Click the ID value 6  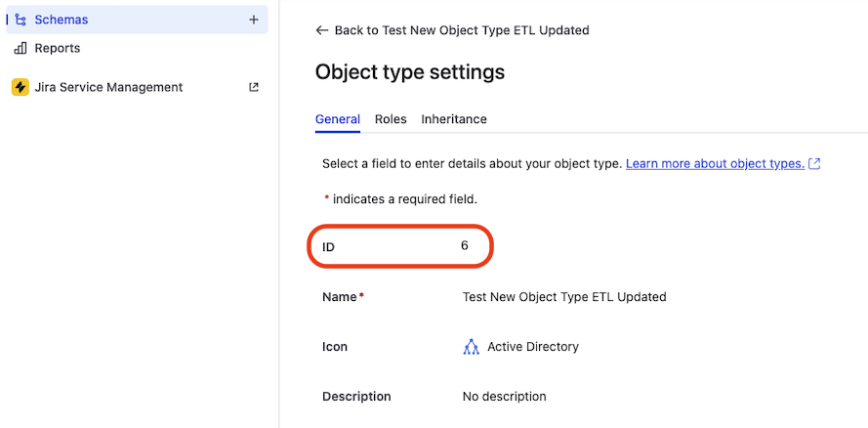(465, 246)
